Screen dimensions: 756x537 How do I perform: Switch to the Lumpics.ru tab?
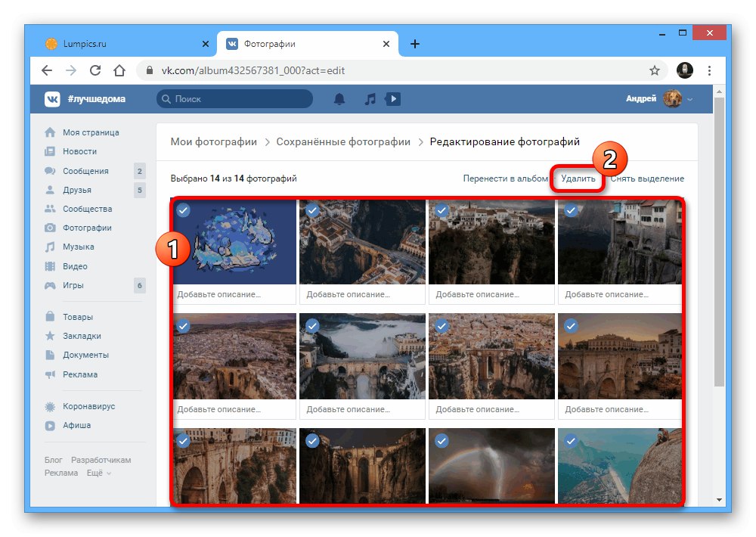(128, 44)
